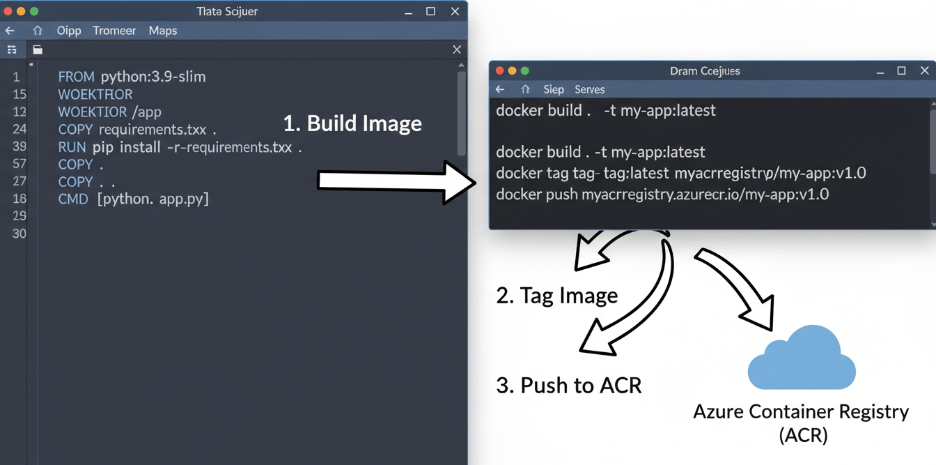
Task: Click the home icon in the editor toolbar
Action: [37, 31]
